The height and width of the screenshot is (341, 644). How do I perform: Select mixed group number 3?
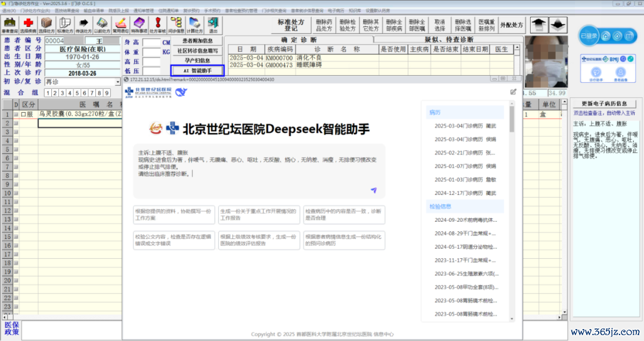[x=63, y=93]
